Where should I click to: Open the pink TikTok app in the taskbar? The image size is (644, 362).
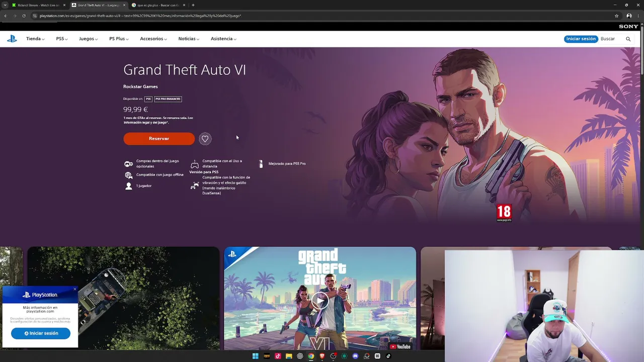tap(278, 356)
